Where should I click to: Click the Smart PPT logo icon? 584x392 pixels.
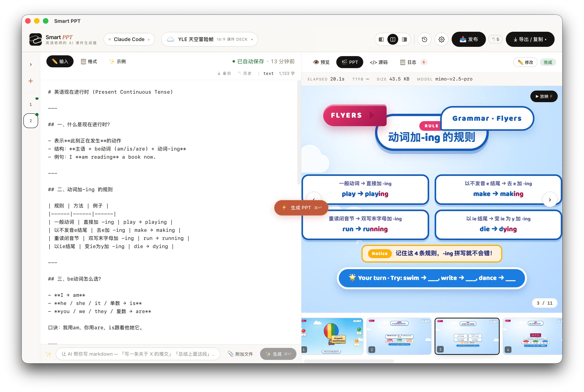(35, 39)
